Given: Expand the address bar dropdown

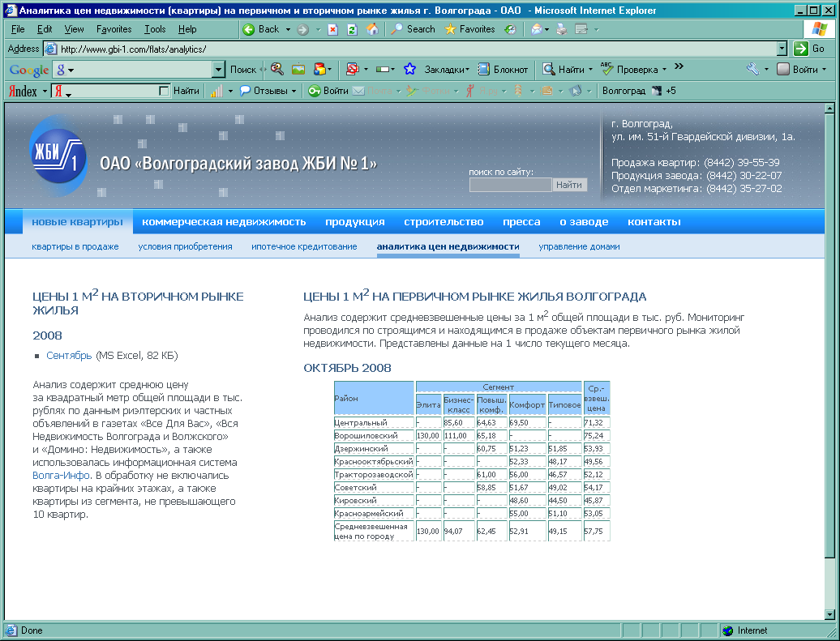Looking at the screenshot, I should pos(782,49).
